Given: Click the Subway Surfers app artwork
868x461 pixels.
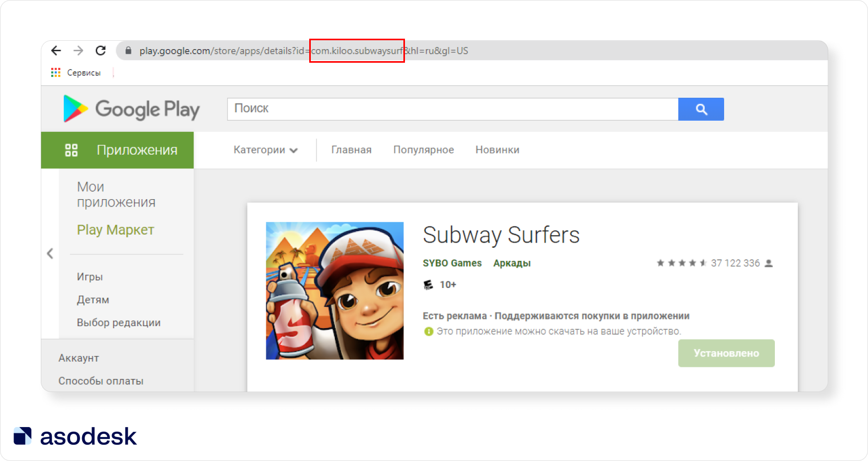Looking at the screenshot, I should tap(335, 291).
